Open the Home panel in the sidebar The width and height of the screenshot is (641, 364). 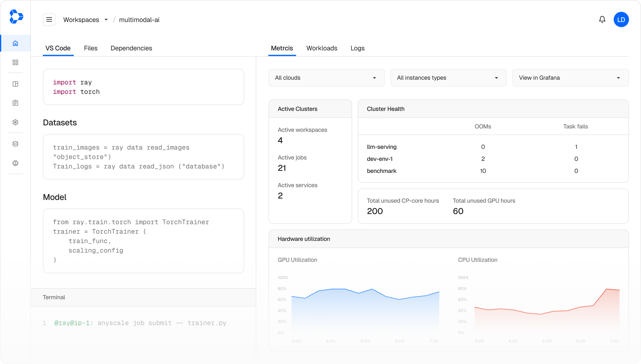(15, 43)
